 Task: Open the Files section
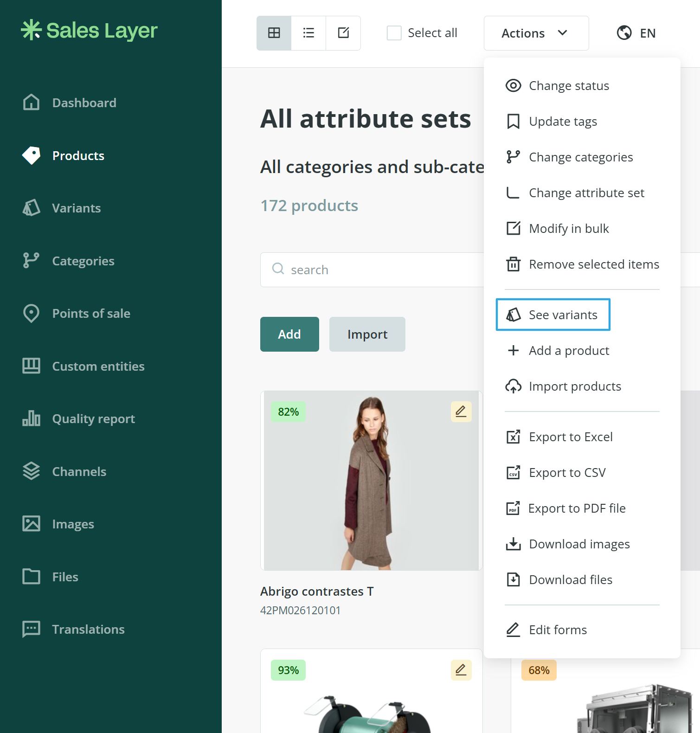coord(50,577)
